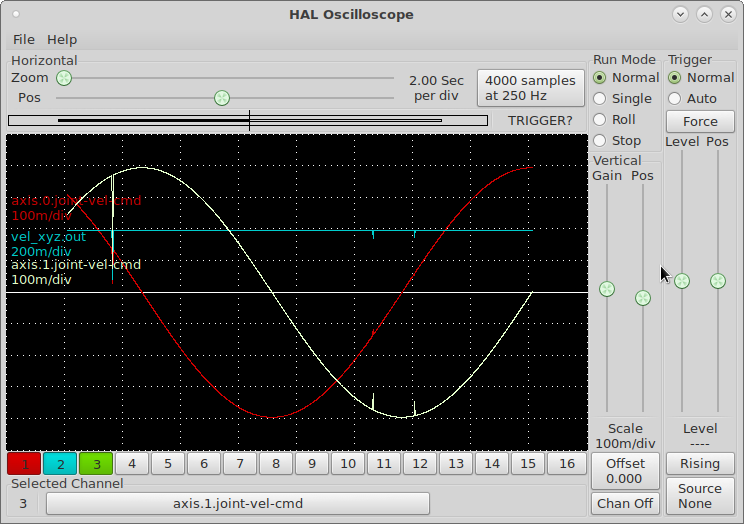744x524 pixels.
Task: Select channel 2 cyan button
Action: pyautogui.click(x=60, y=464)
